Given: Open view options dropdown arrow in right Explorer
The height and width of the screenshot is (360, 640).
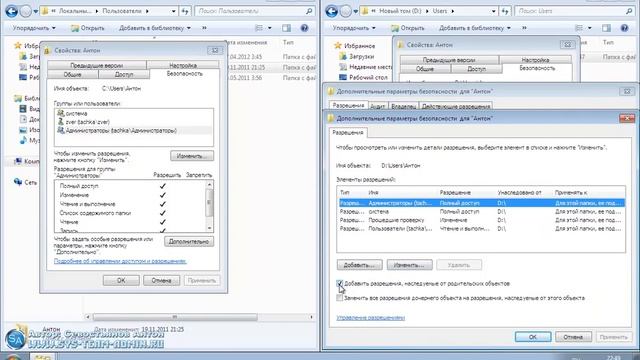Looking at the screenshot, I should click(x=589, y=28).
